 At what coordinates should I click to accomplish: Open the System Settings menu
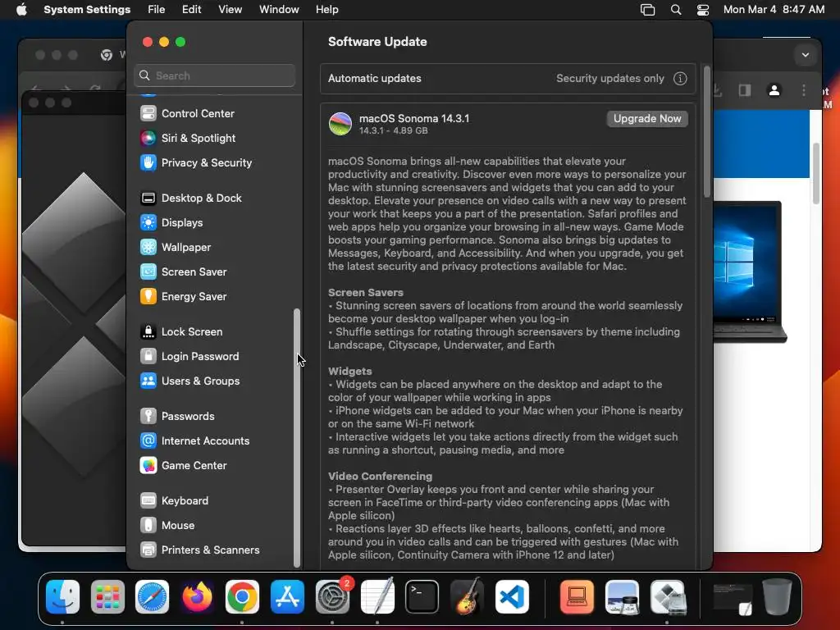click(87, 10)
